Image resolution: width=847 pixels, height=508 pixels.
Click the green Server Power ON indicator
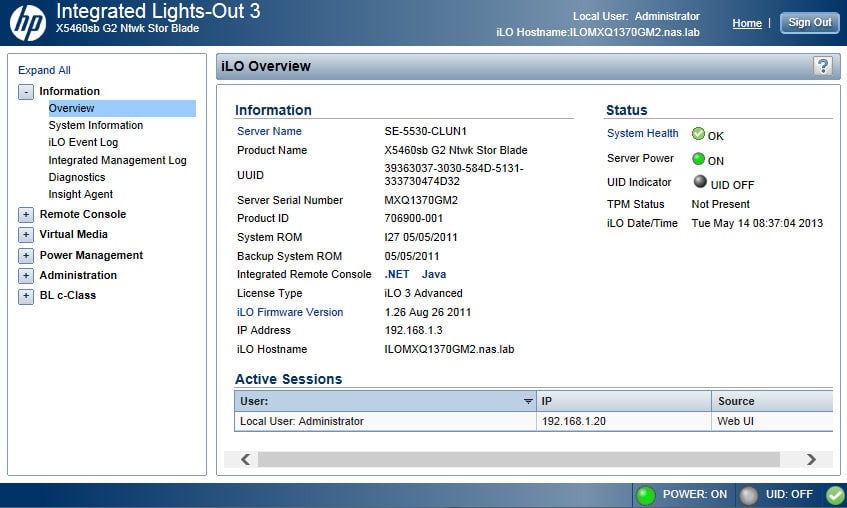point(698,159)
